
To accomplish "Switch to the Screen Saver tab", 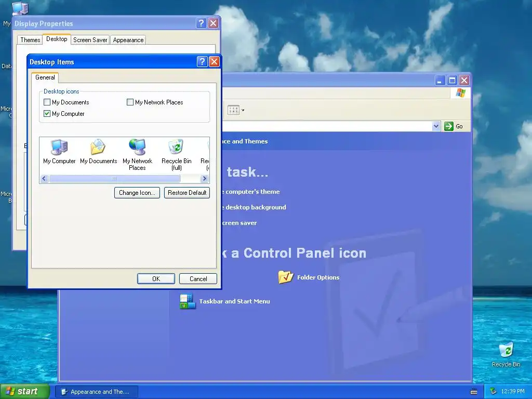I will coord(90,39).
